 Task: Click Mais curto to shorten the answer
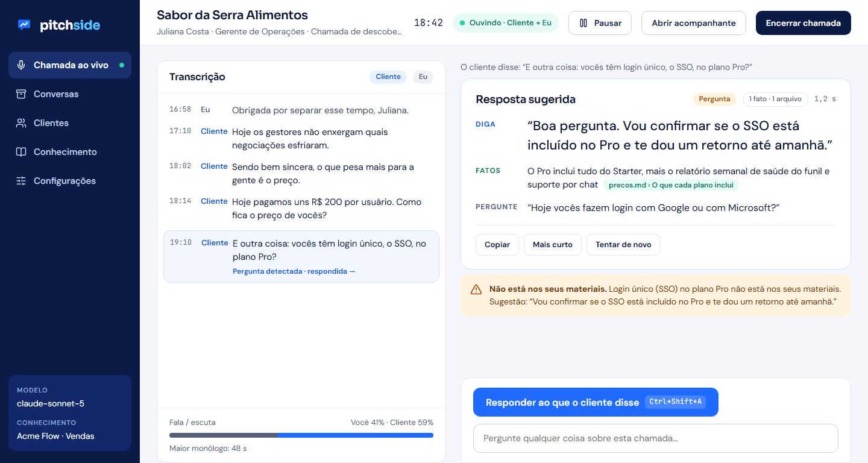553,245
